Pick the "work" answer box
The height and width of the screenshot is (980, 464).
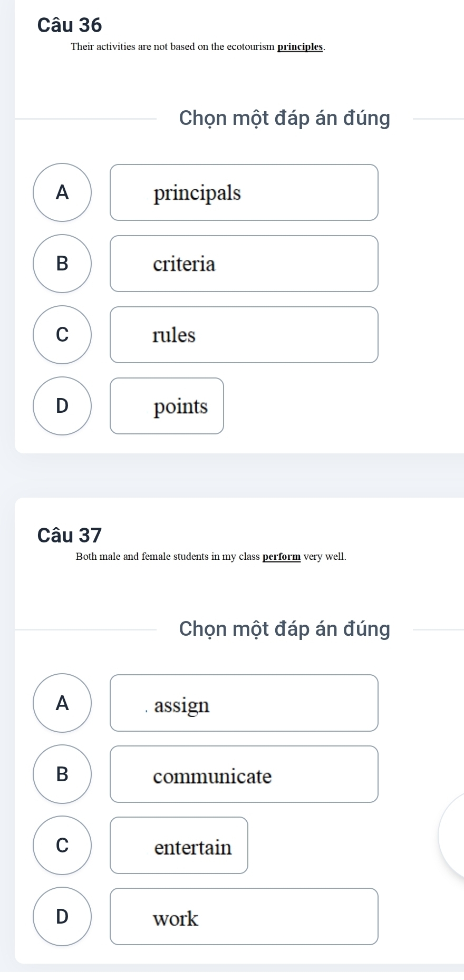244,916
